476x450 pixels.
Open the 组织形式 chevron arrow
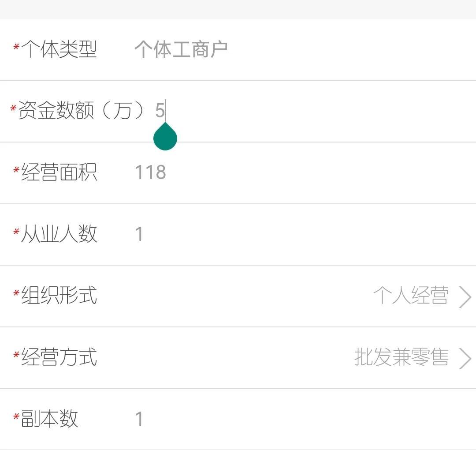(x=465, y=296)
